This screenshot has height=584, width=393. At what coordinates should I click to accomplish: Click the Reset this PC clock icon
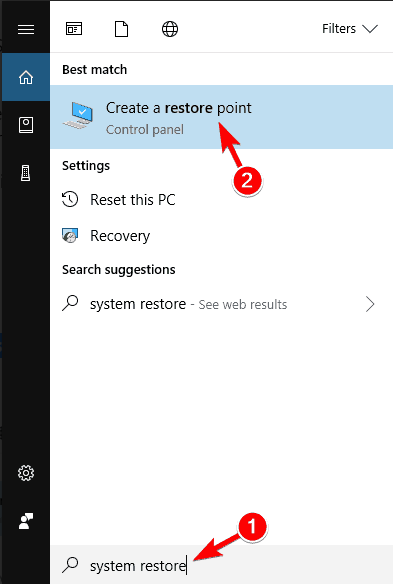[70, 199]
